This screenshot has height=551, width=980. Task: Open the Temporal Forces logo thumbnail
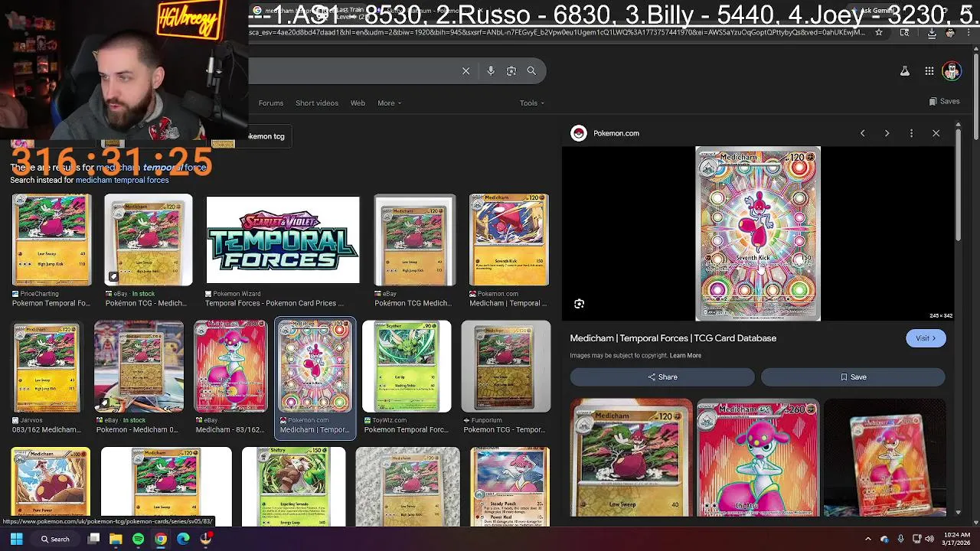click(283, 240)
